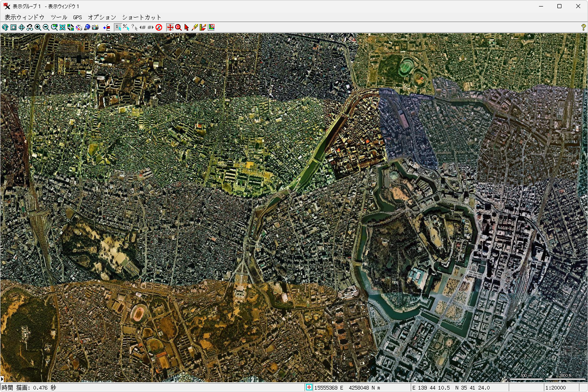Click the yellow help question mark icon
Viewport: 588px width, 392px height.
point(583,27)
